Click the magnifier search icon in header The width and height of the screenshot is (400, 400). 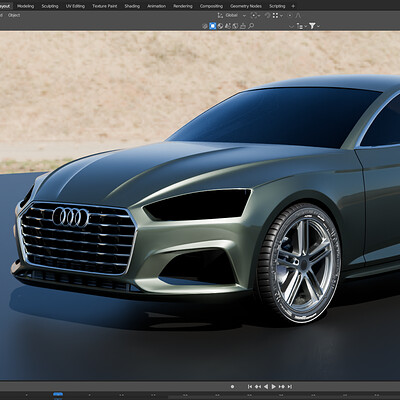coord(251,26)
